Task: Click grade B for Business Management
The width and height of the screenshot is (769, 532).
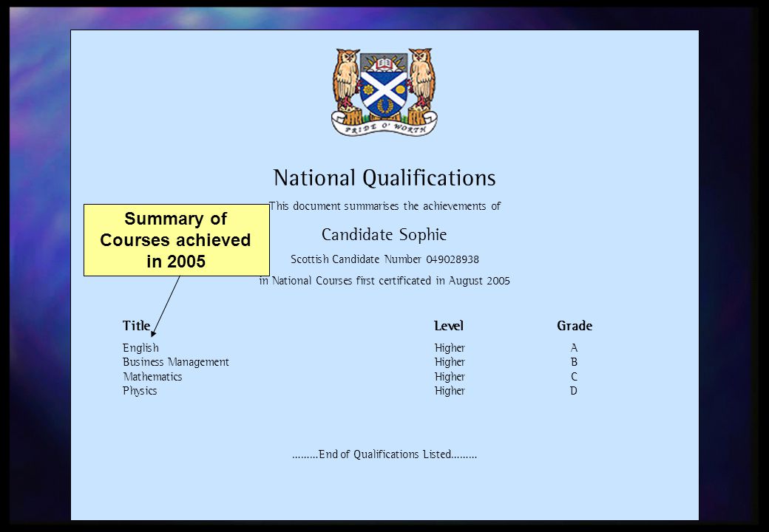Action: click(x=574, y=362)
